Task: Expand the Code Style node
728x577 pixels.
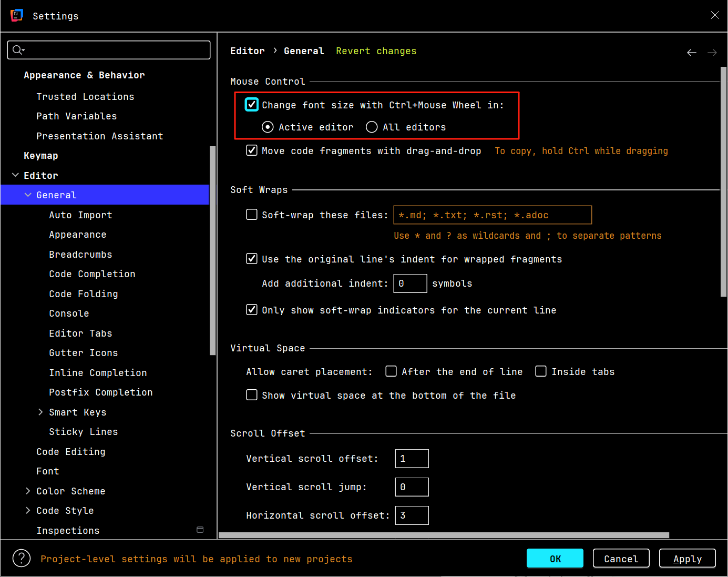Action: click(x=28, y=511)
